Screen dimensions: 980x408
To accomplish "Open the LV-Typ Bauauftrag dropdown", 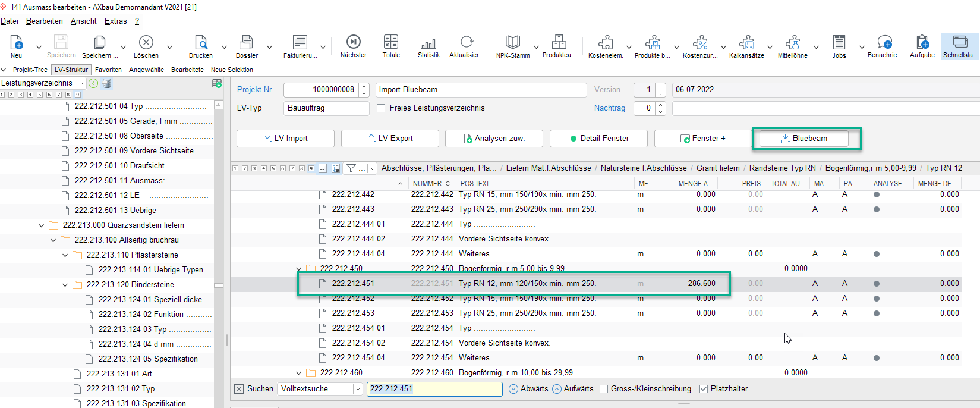I will [364, 108].
